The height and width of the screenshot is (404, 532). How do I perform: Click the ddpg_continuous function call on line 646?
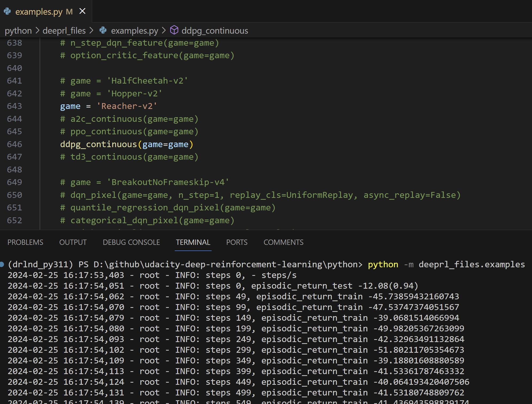98,144
